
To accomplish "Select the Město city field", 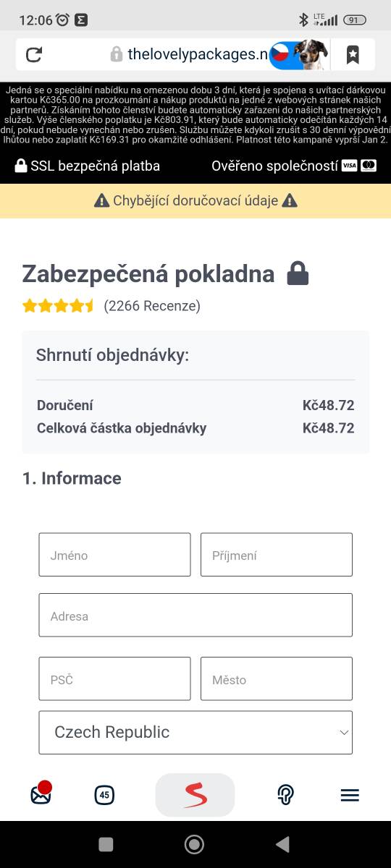I will (x=277, y=679).
